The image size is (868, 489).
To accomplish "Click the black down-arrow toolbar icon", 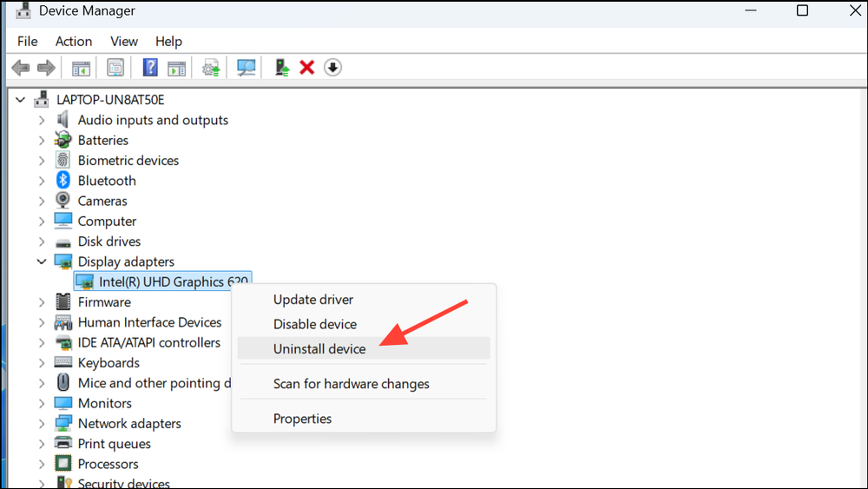I will pos(332,68).
